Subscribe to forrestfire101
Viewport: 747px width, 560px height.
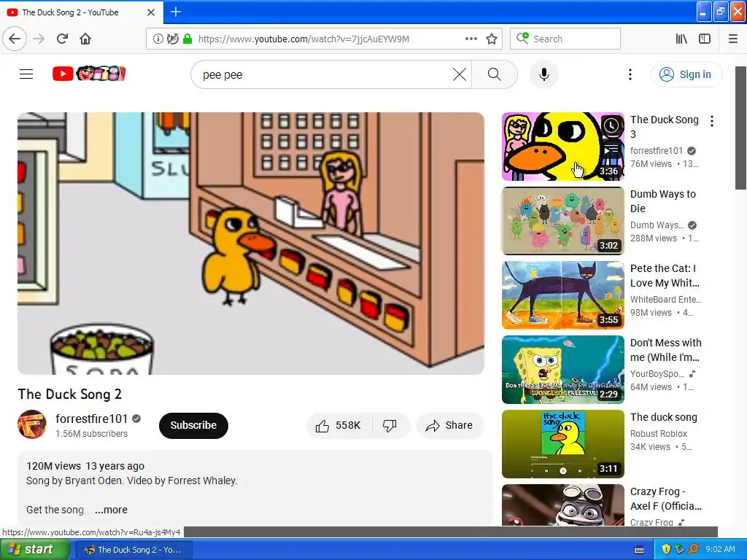193,425
